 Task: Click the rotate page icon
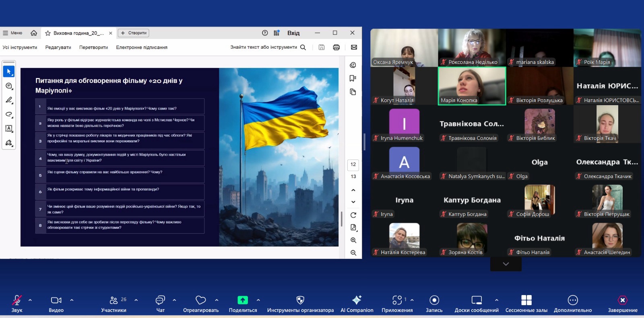pos(353,215)
